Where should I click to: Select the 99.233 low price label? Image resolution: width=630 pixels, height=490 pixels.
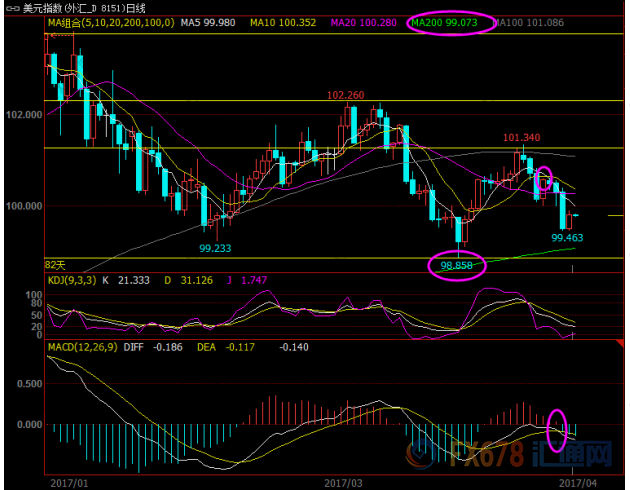(x=215, y=249)
